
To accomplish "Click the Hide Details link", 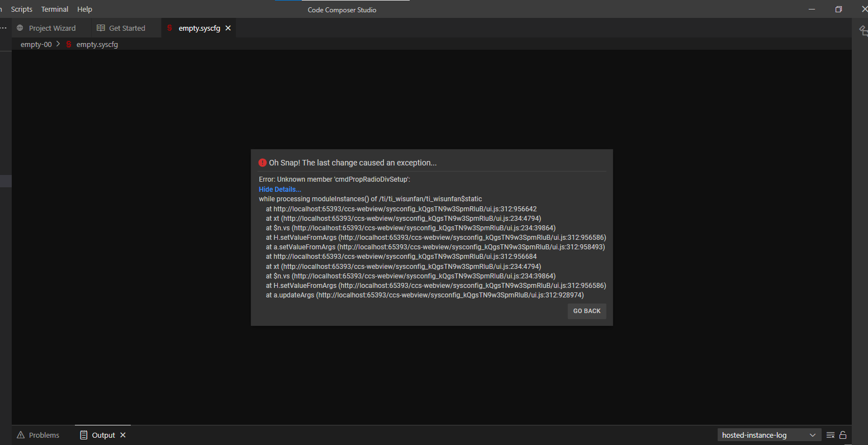I will (280, 190).
